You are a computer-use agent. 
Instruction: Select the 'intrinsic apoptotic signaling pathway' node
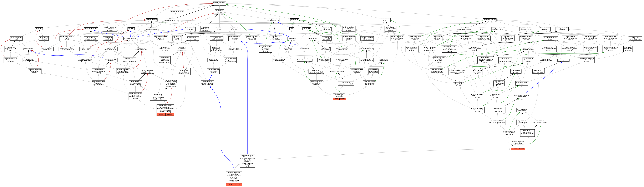click(147, 71)
